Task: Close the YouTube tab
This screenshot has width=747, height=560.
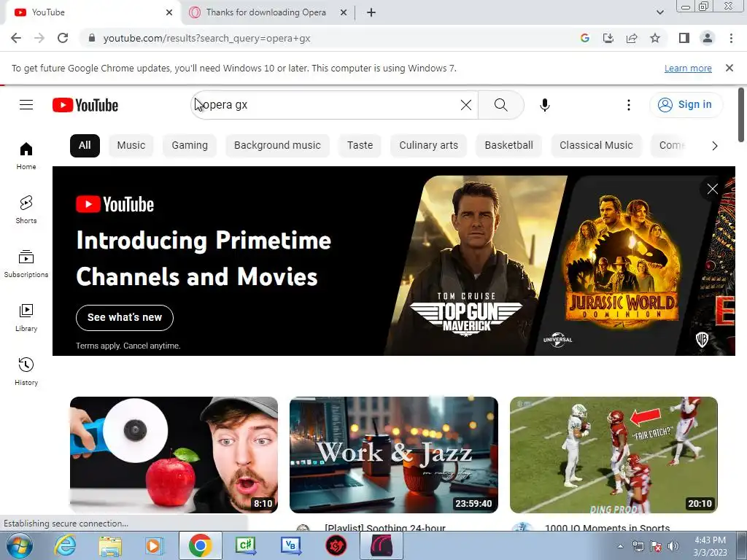Action: tap(169, 12)
